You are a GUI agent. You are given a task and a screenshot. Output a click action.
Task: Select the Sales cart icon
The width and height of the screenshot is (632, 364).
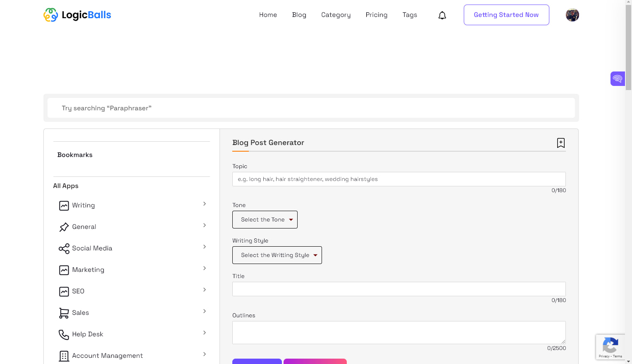tap(64, 312)
